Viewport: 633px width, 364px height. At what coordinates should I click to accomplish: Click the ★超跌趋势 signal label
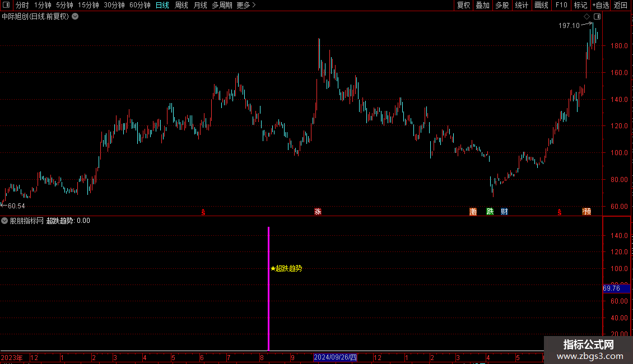[286, 268]
